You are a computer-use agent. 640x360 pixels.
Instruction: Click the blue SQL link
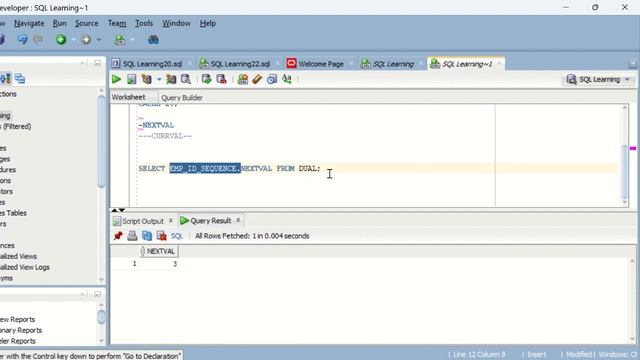[177, 236]
